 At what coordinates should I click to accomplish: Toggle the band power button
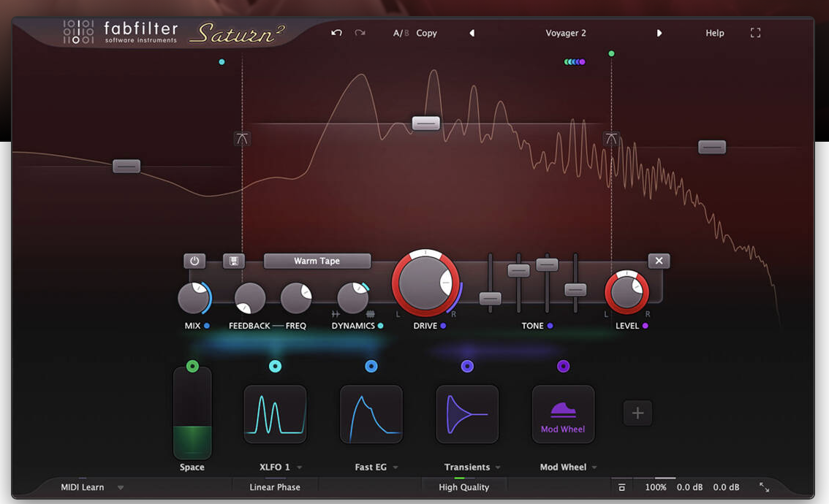(x=194, y=261)
